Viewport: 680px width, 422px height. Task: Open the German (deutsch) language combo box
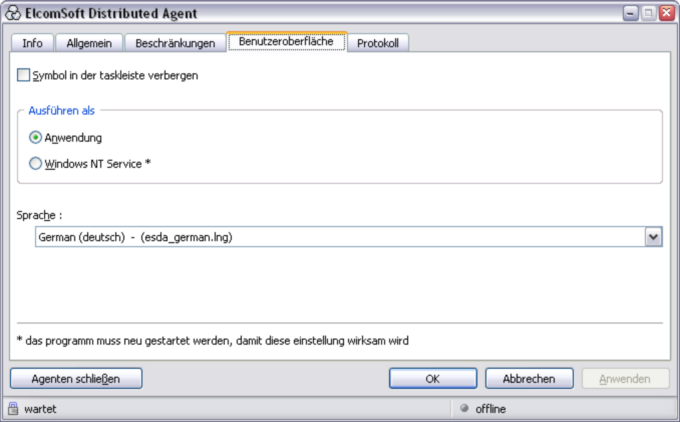pos(349,237)
